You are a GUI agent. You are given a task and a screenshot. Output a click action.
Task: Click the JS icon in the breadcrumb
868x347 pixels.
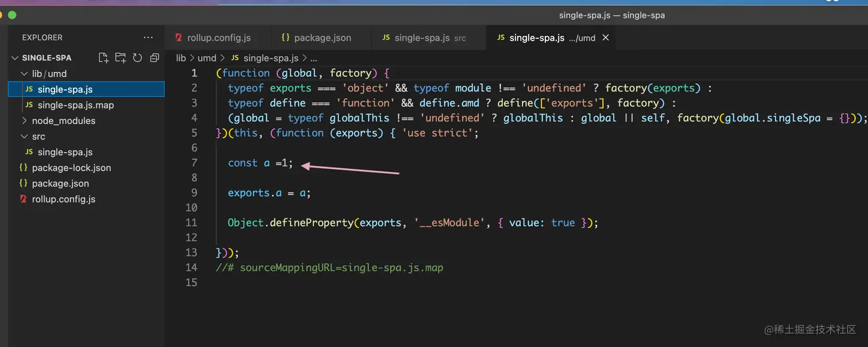234,58
